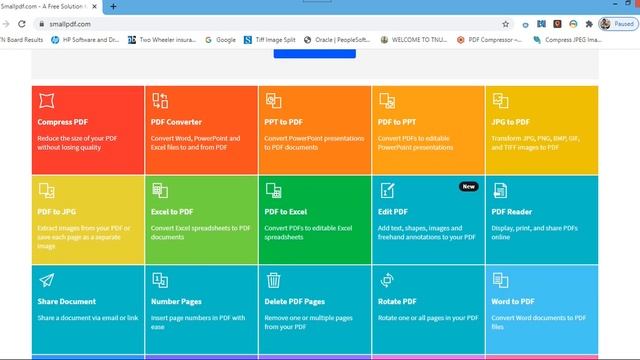Image resolution: width=640 pixels, height=360 pixels.
Task: Click the Word to PDF tile icon
Action: [500, 280]
